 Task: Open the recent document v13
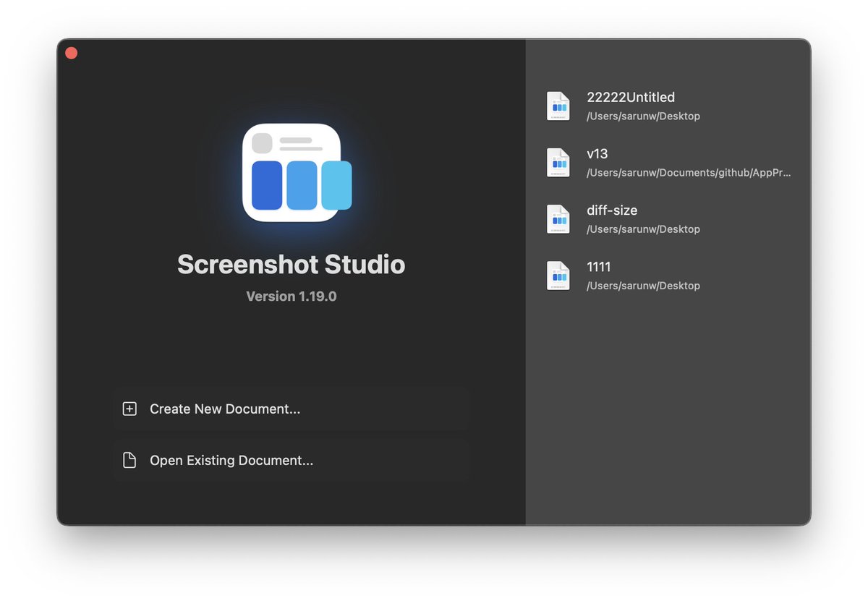pos(668,162)
